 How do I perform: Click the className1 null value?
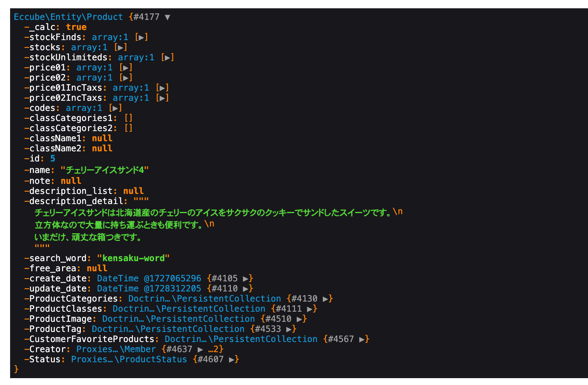click(102, 138)
